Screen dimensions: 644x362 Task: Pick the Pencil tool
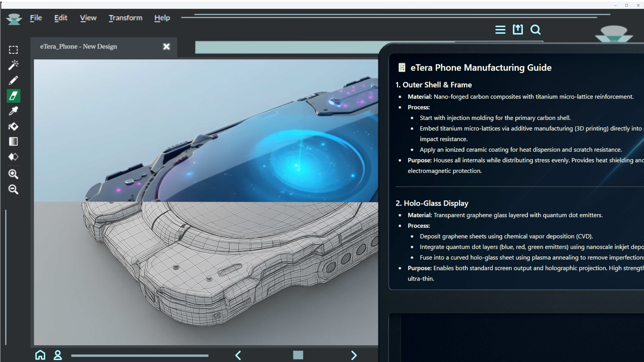(13, 80)
